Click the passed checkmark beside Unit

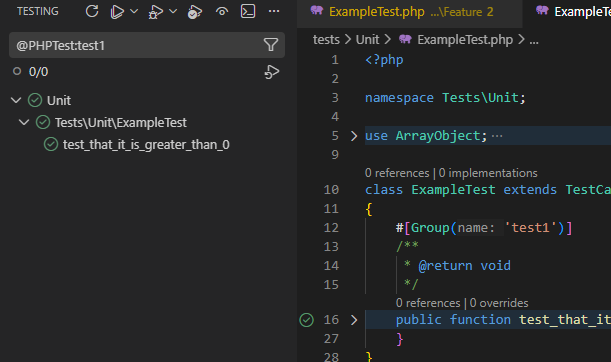pos(35,101)
